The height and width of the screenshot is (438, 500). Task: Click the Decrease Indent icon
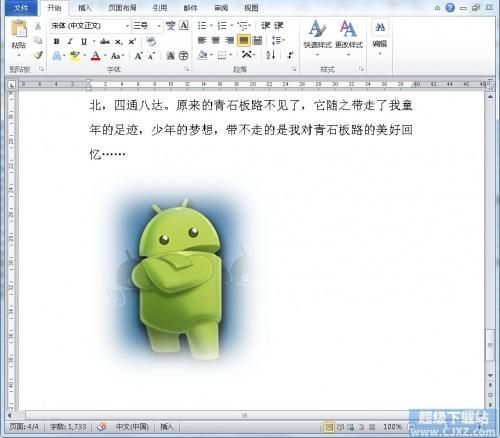[265, 26]
